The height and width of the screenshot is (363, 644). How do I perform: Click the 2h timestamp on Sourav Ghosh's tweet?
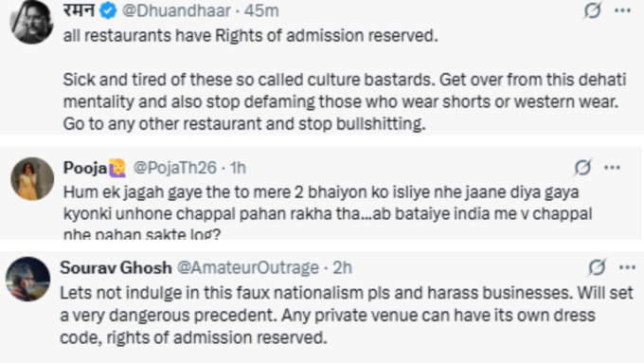click(342, 267)
